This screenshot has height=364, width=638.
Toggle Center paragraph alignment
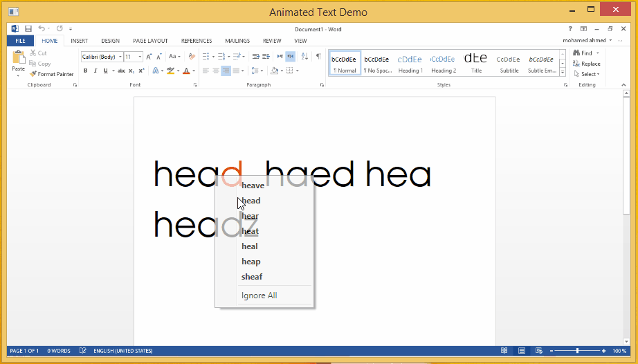coord(216,71)
